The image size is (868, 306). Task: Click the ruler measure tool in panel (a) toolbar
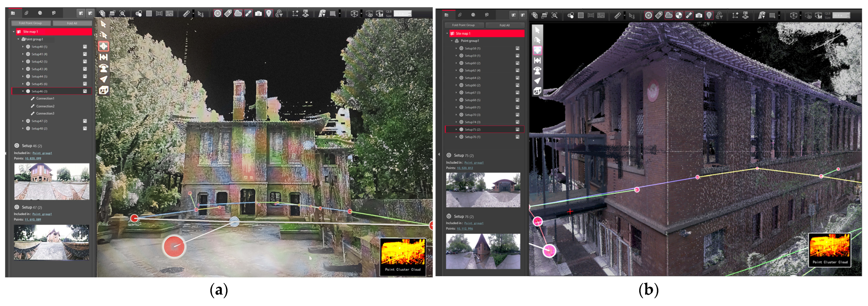pos(186,14)
